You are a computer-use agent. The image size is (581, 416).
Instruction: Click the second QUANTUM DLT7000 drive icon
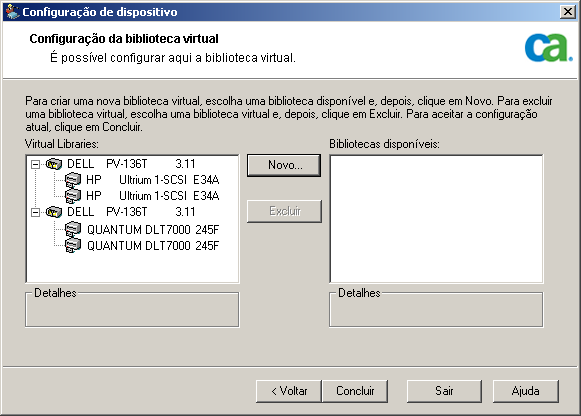pos(73,245)
